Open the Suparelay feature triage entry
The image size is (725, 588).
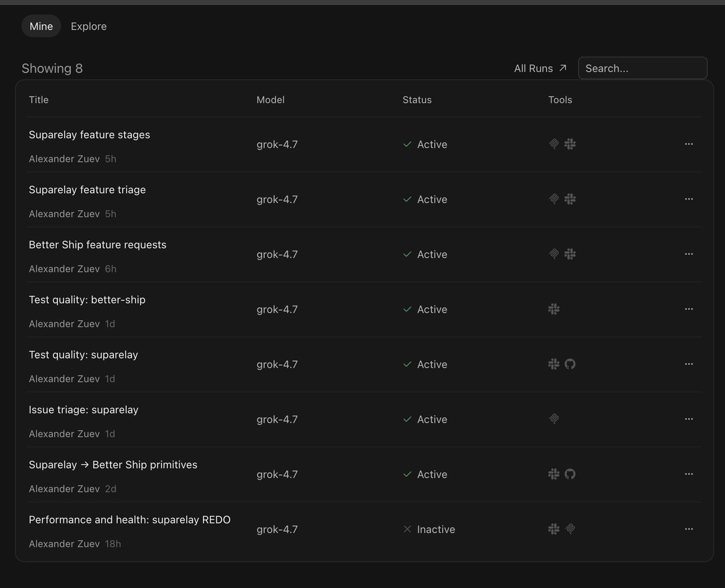pos(88,190)
